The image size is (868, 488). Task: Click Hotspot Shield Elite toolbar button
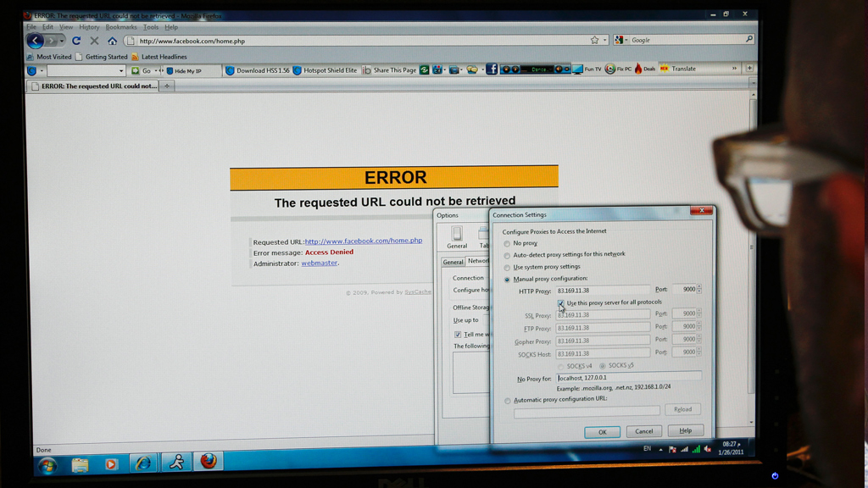[x=325, y=70]
